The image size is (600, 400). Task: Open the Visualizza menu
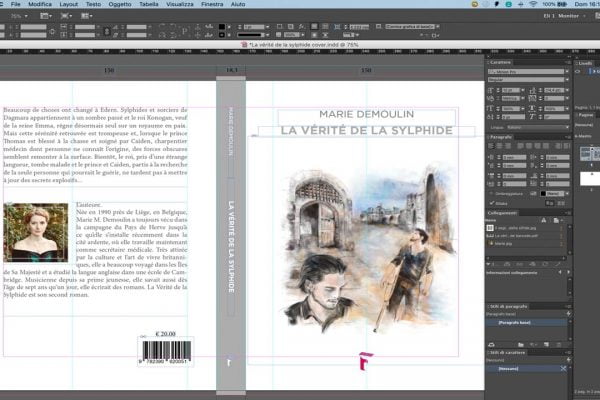pos(180,4)
